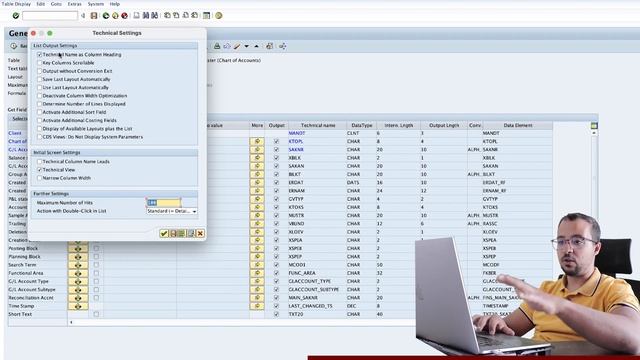Enable Activate Additional Sort Field
Image resolution: width=640 pixels, height=360 pixels.
(40, 112)
